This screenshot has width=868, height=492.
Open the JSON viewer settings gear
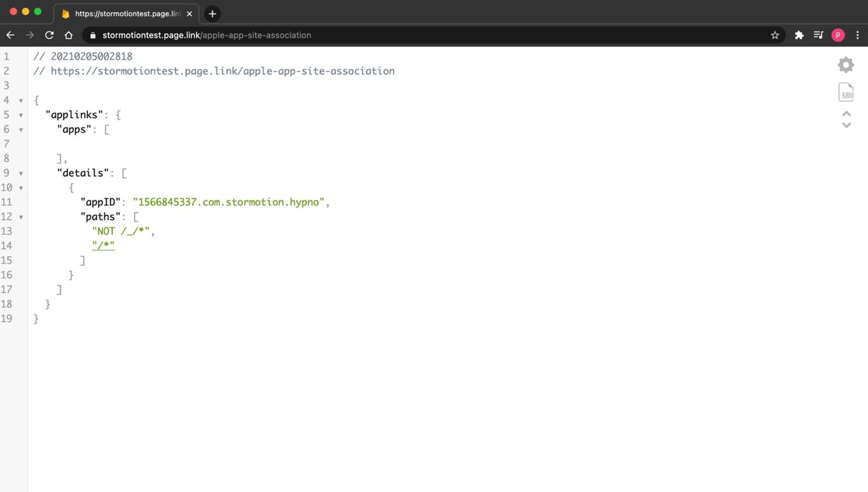click(845, 64)
